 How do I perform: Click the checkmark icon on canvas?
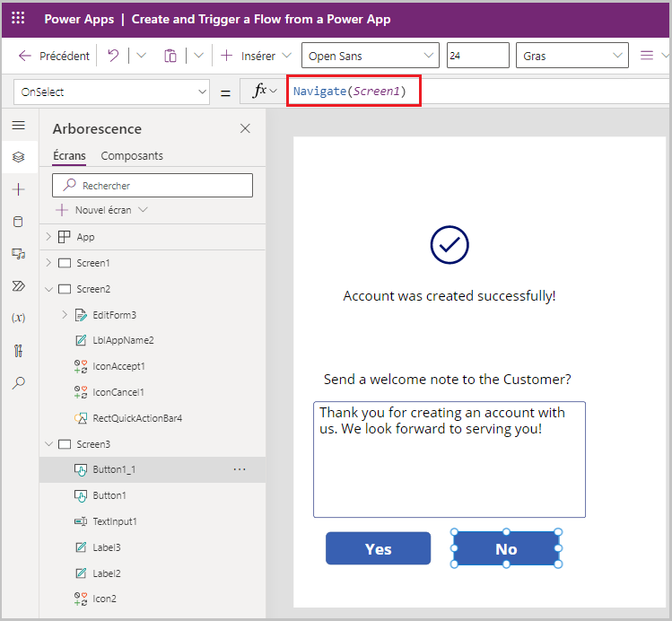(x=449, y=245)
